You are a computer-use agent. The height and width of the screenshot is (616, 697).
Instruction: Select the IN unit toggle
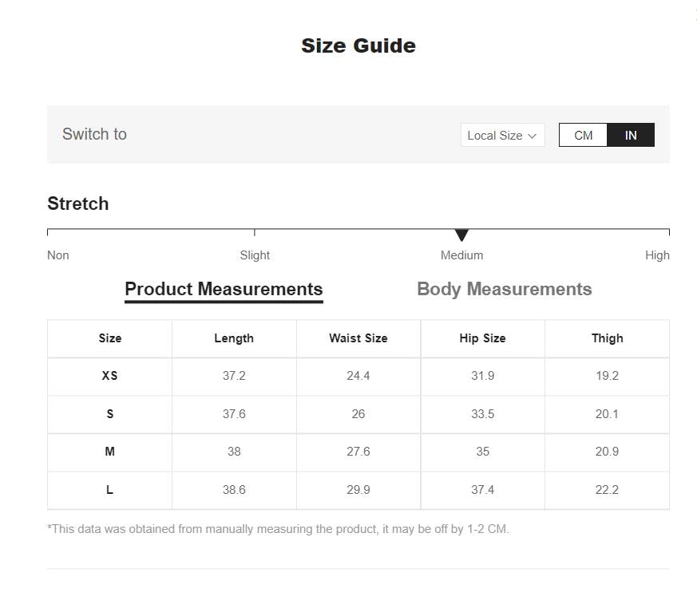(631, 136)
